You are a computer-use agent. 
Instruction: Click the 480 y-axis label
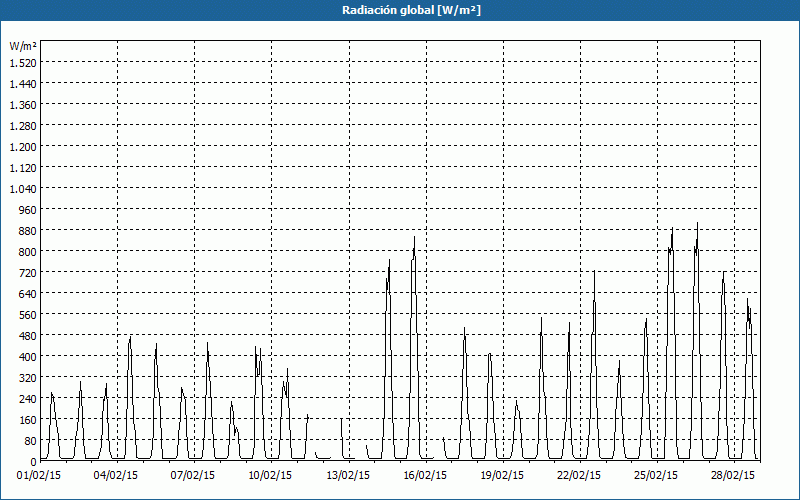pos(28,336)
